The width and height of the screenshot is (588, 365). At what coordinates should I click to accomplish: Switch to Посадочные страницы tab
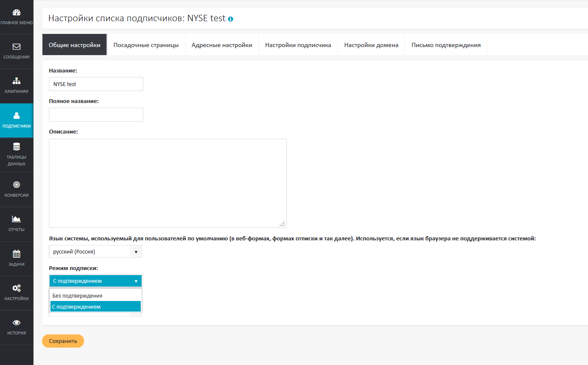tap(146, 45)
